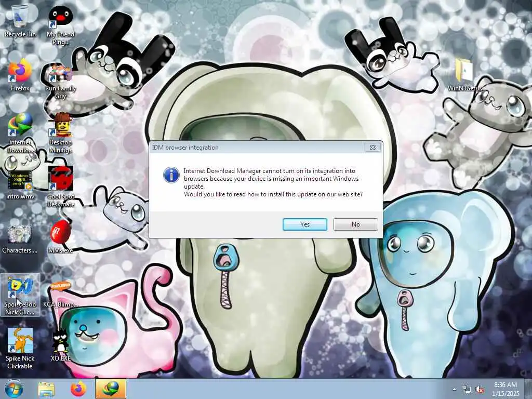This screenshot has height=399, width=532.
Task: Select the Run Family Guy shortcut
Action: coord(60,82)
